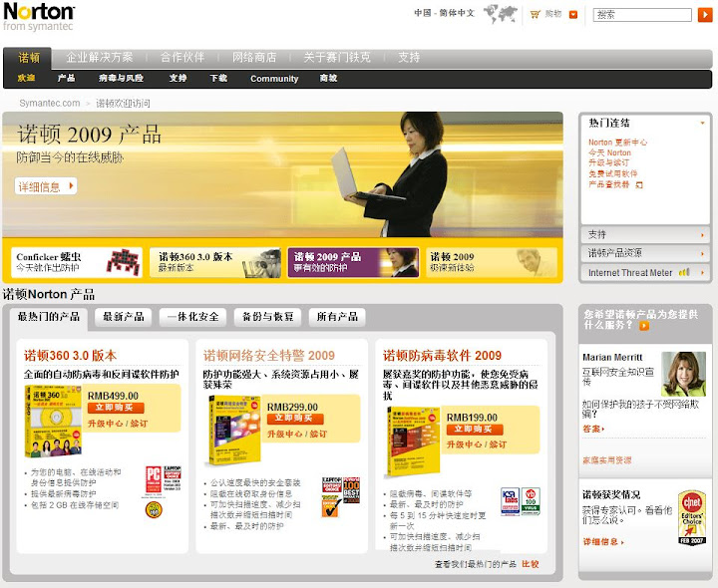Click the Norton from Symantec logo
This screenshot has width=718, height=588.
[x=39, y=17]
